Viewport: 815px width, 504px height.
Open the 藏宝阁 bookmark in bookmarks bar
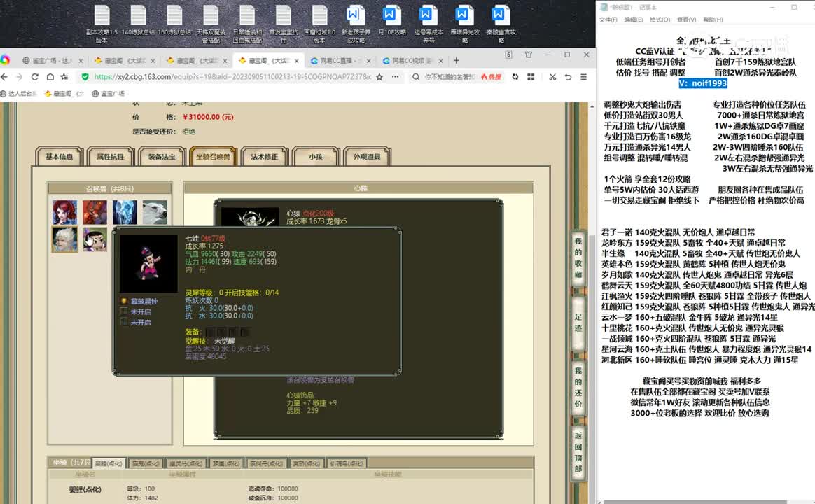64,94
